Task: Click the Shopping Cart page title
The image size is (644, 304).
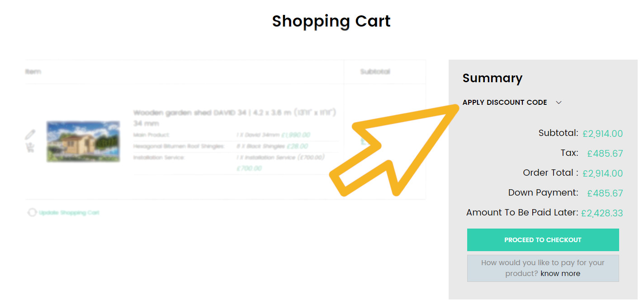Action: point(331,21)
